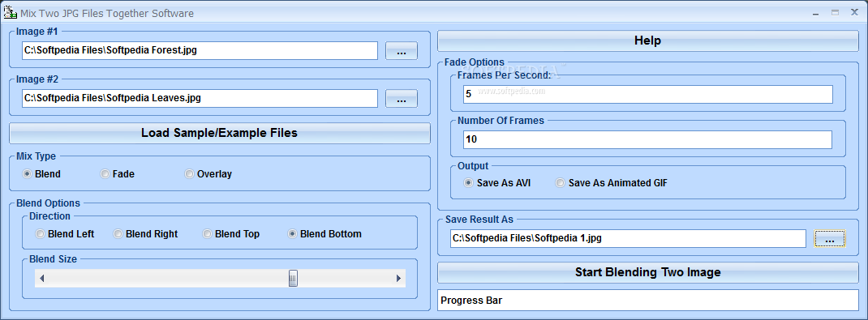Click the Number Of Frames field
This screenshot has height=320, width=868.
[647, 140]
